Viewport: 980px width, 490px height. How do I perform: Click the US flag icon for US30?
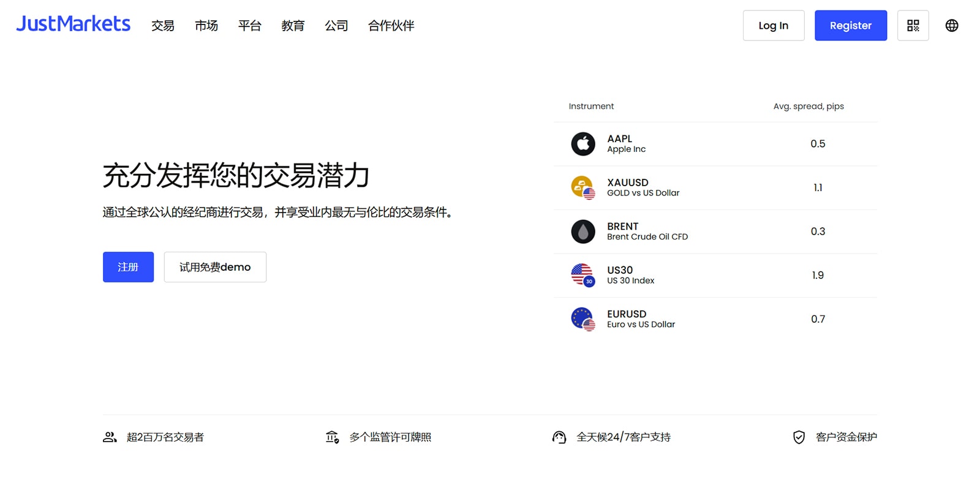click(583, 275)
